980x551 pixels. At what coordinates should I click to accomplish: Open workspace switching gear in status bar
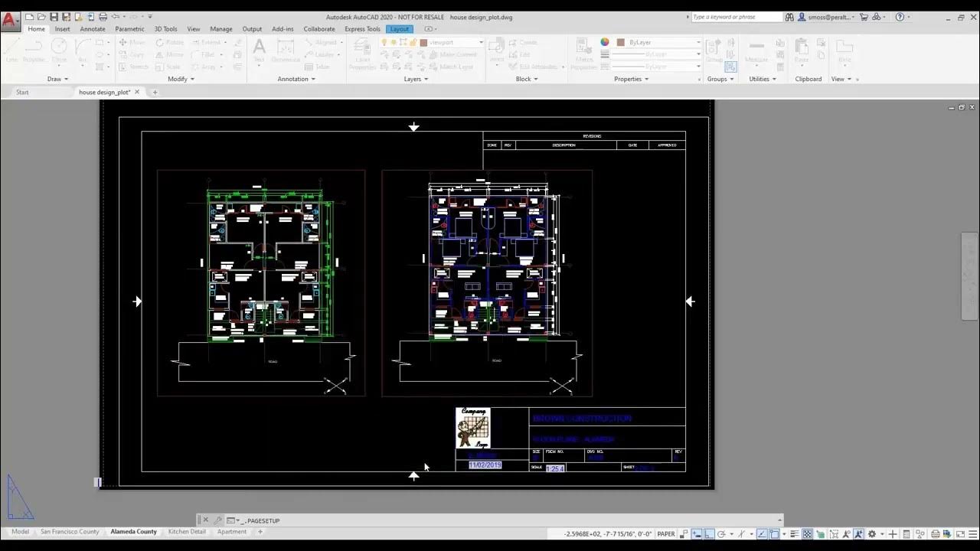pos(872,534)
